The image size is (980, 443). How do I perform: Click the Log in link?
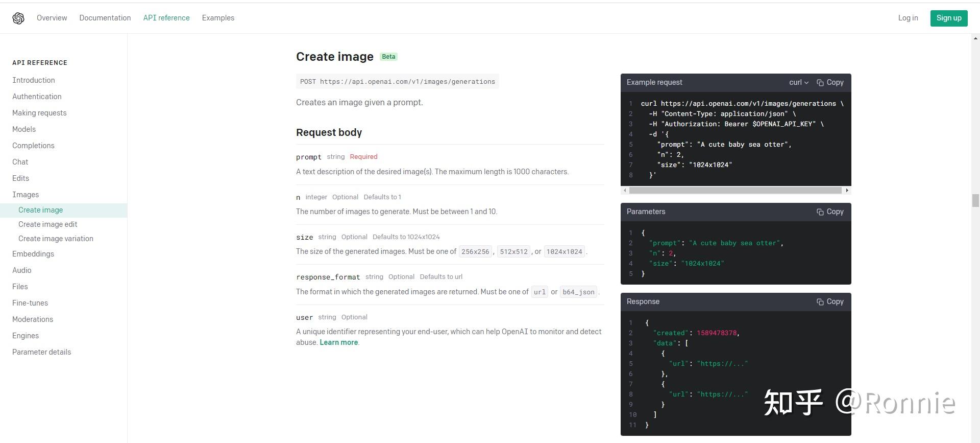pyautogui.click(x=908, y=18)
